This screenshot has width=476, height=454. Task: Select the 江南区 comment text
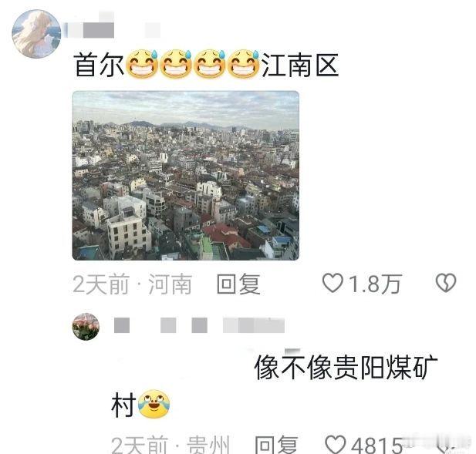pos(300,65)
